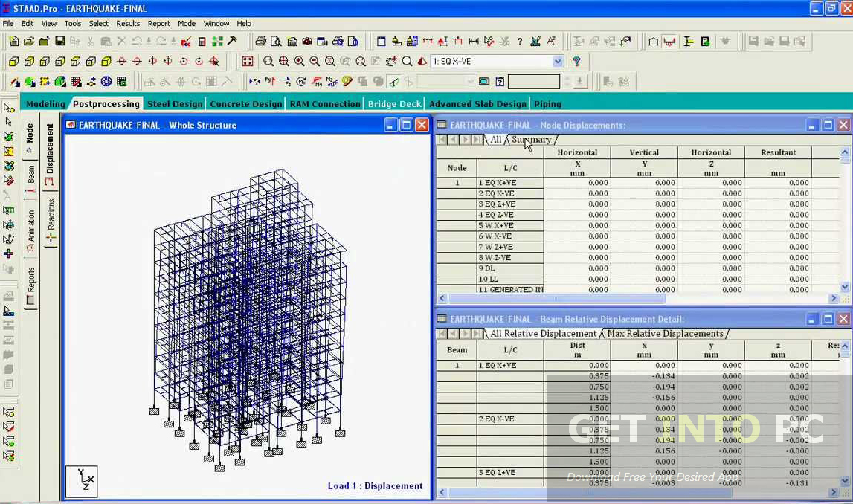This screenshot has width=853, height=504.
Task: Open the Mode menu
Action: point(187,23)
